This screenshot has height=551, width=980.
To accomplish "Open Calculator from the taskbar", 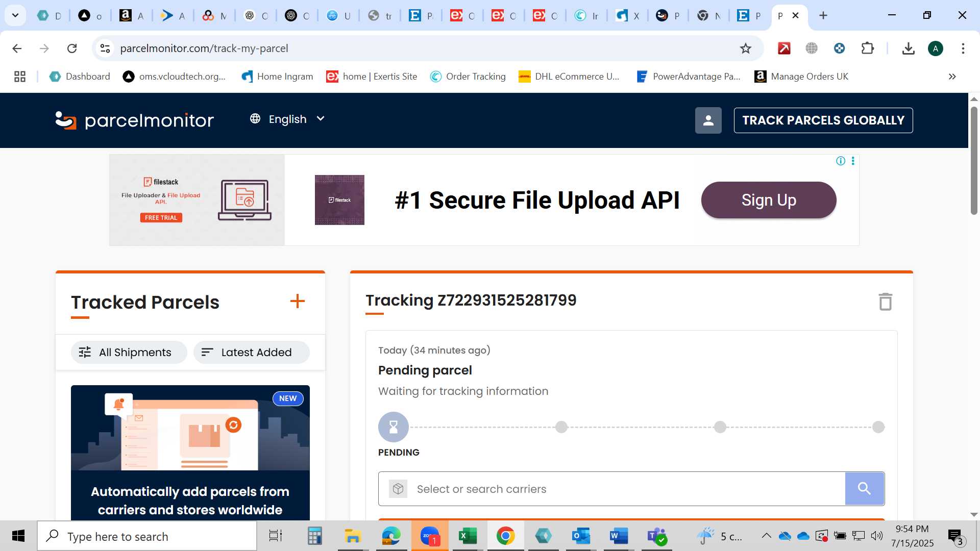I will click(314, 536).
